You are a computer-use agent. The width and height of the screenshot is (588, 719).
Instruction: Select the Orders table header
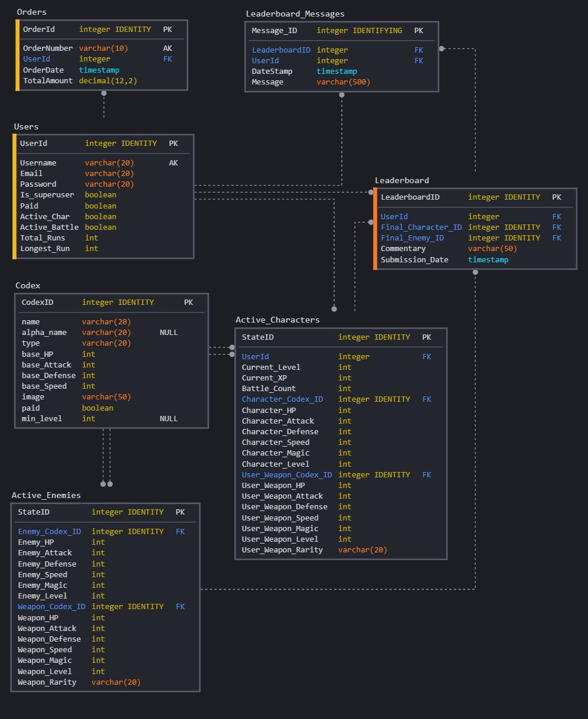click(31, 12)
